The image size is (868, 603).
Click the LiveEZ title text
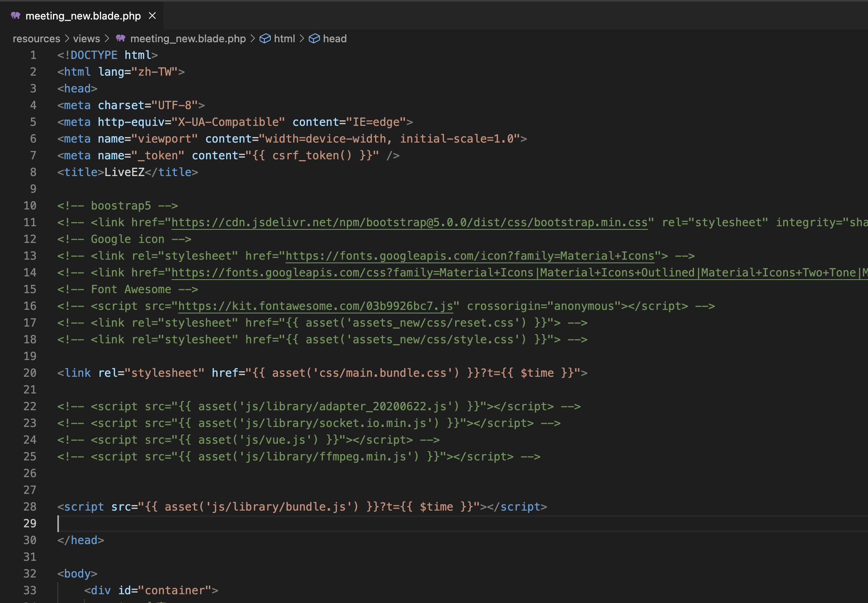click(125, 172)
